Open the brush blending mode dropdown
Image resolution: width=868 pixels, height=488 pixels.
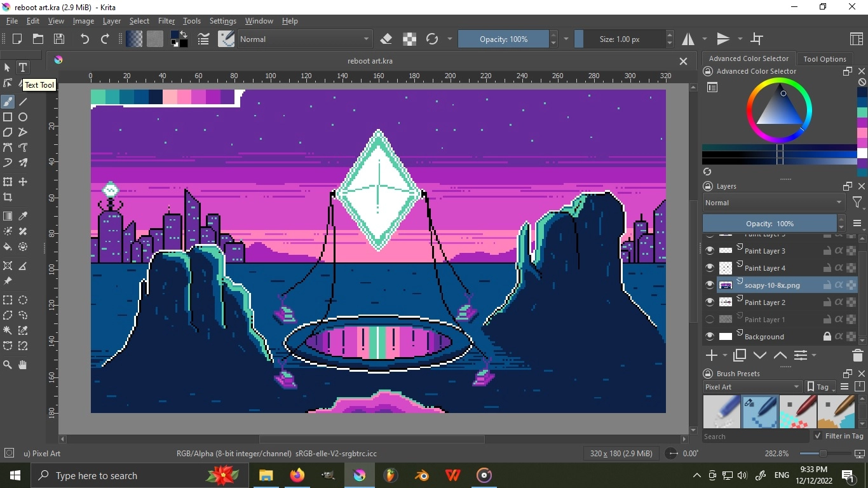point(304,39)
